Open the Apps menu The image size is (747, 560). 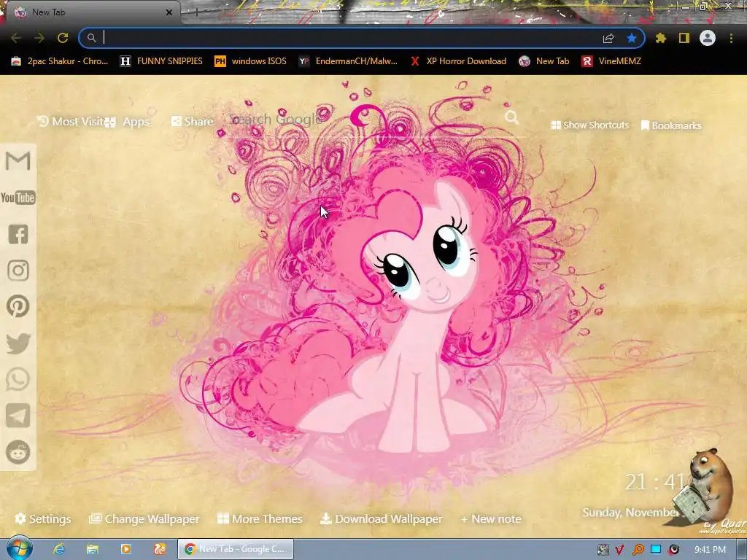pyautogui.click(x=128, y=122)
